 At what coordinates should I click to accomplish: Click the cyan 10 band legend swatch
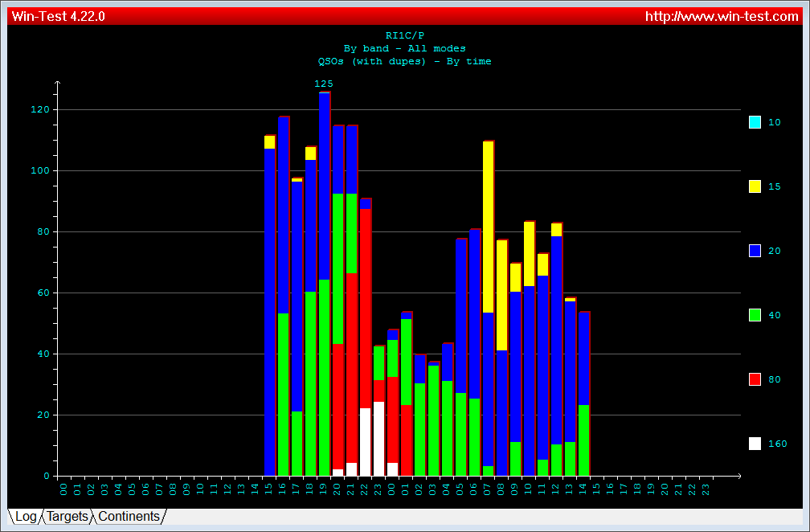[x=755, y=122]
